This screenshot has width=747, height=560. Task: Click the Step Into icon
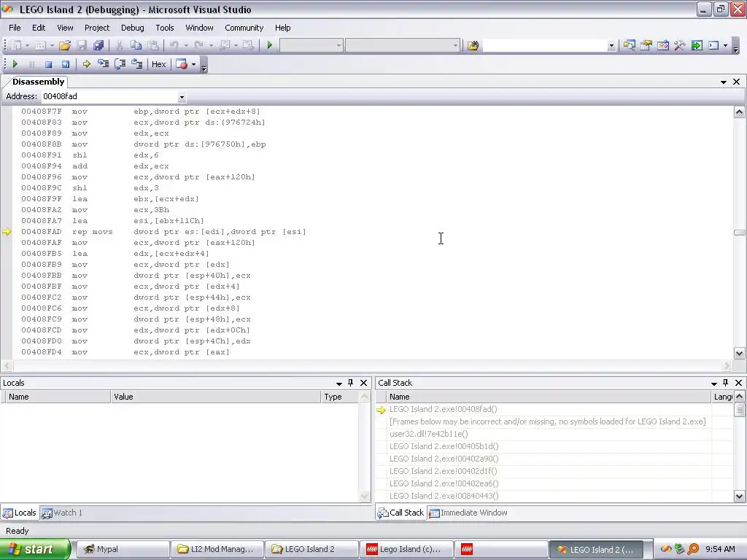(x=103, y=64)
